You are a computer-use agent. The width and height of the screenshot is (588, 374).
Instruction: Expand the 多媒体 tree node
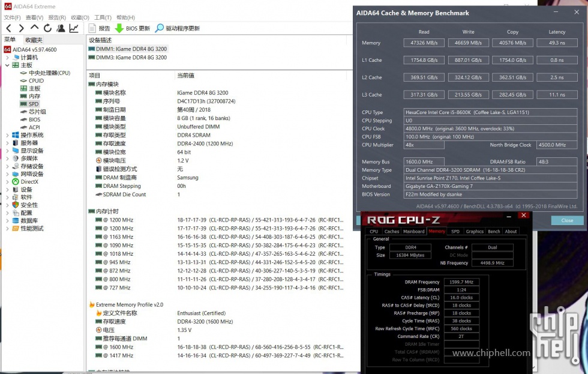click(x=7, y=158)
